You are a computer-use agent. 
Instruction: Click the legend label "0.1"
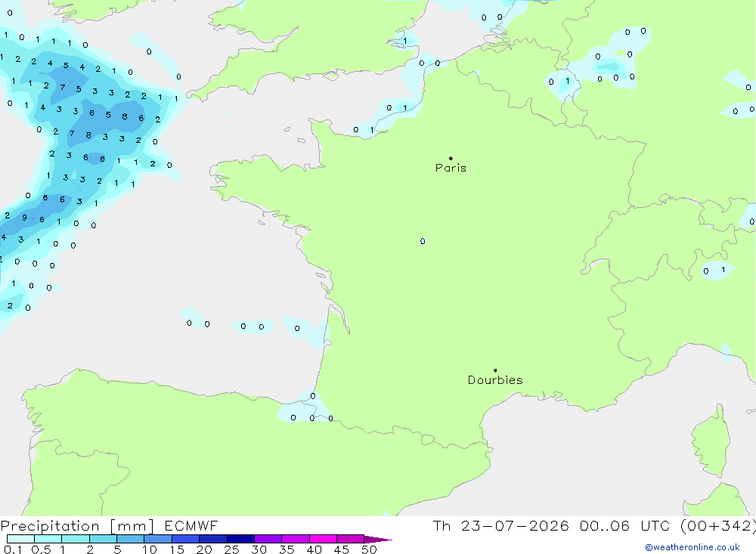point(13,549)
